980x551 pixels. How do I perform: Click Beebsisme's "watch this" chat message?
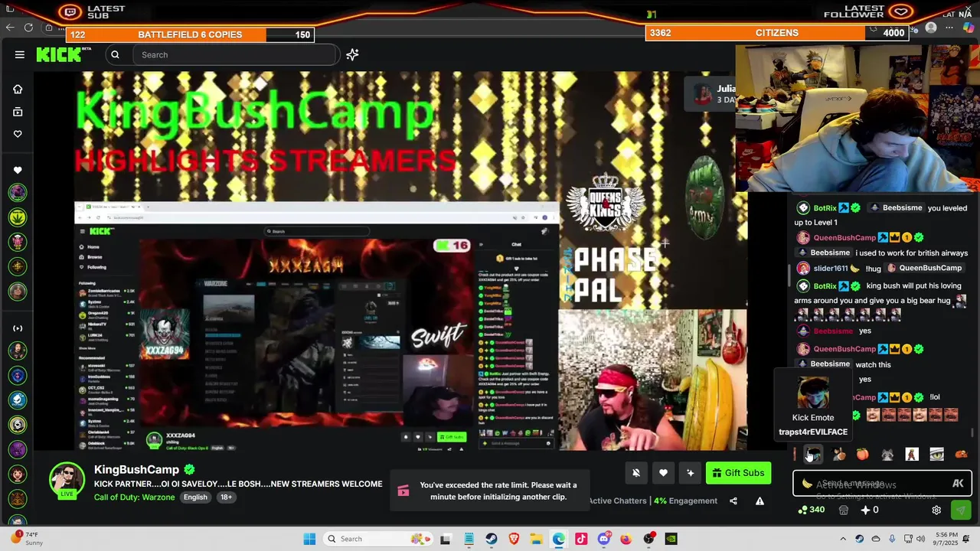pos(873,364)
